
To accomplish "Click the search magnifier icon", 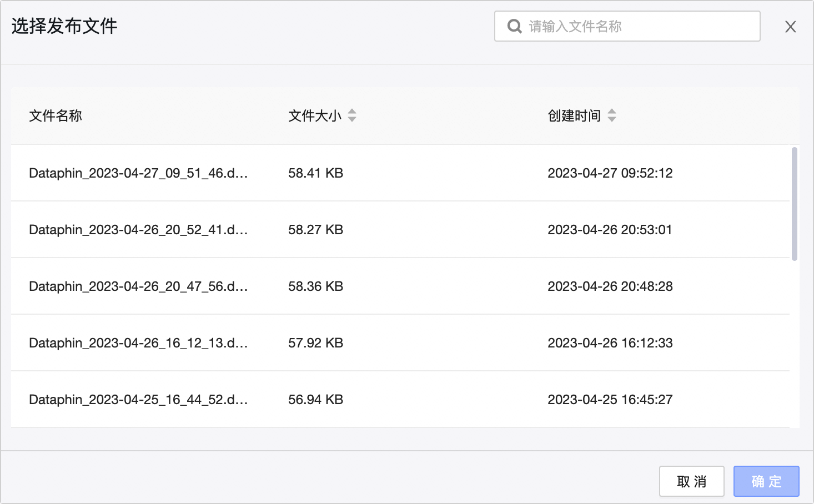I will click(515, 26).
